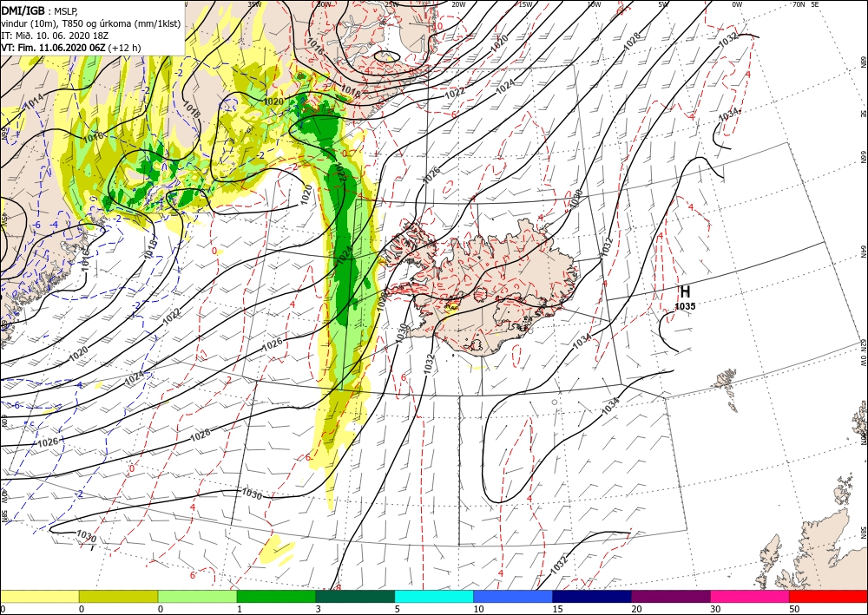Choose the purple legend swatch
868x615 pixels.
671,596
